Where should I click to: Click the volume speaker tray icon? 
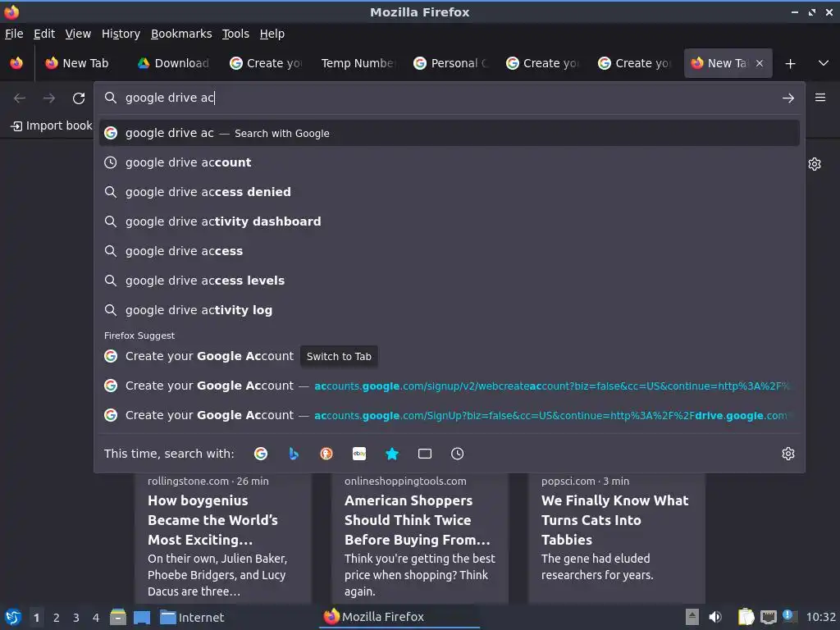[715, 617]
